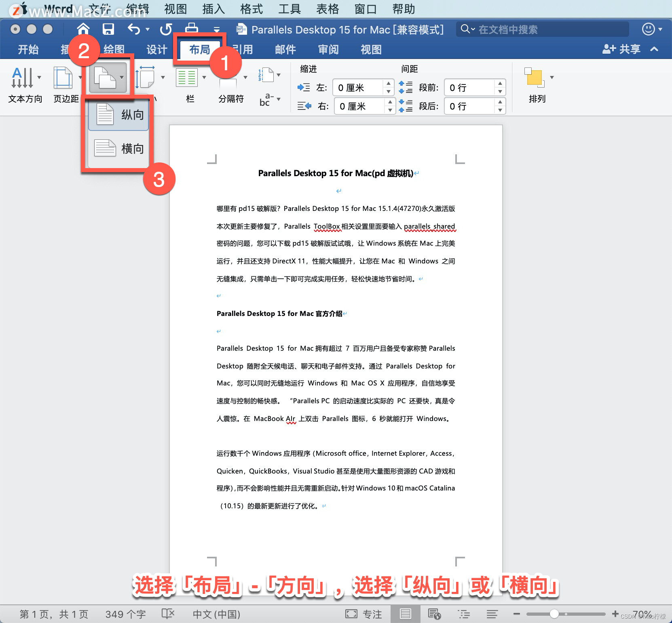Switch to the 设计 ribbon tab
Screen dimensions: 672x623
point(157,49)
